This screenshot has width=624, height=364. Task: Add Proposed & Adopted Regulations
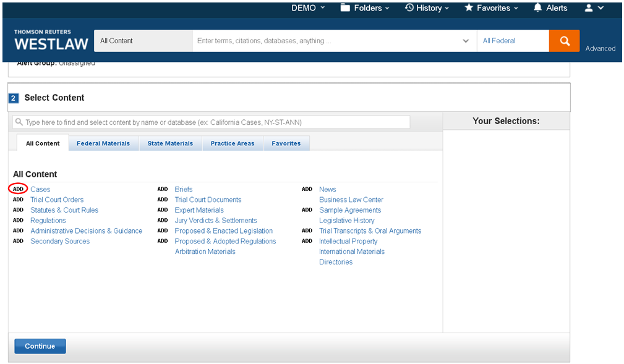[163, 240]
